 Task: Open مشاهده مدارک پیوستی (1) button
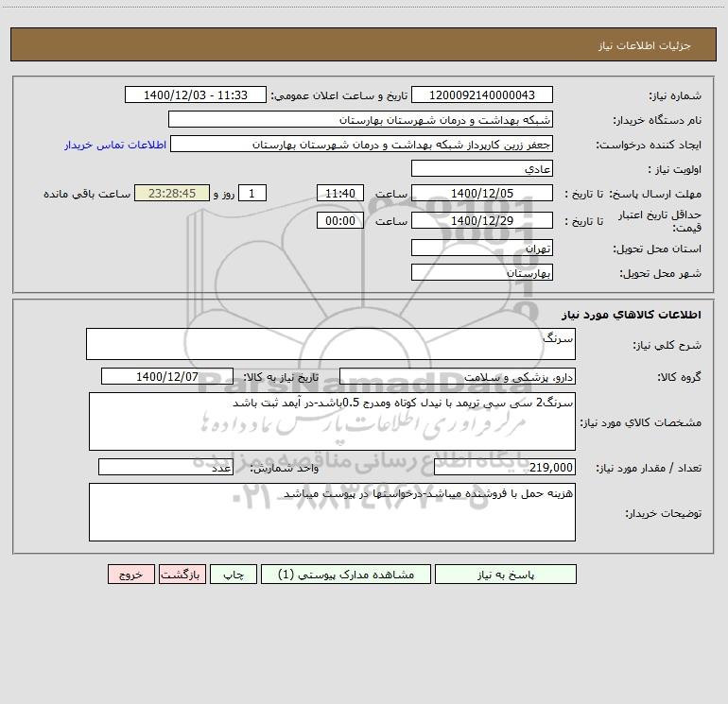(x=346, y=575)
